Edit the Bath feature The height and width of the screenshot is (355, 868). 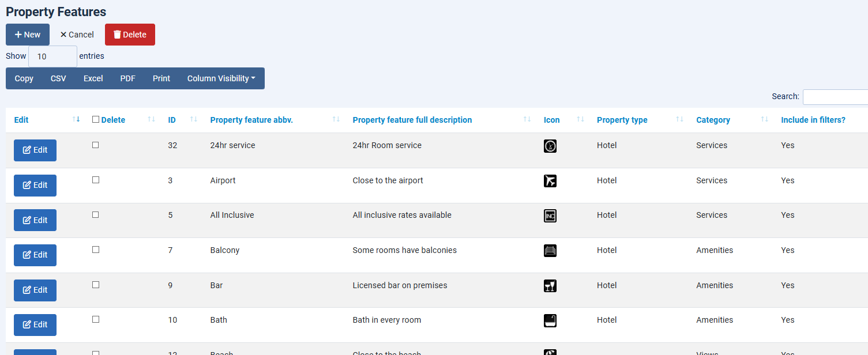click(x=35, y=325)
